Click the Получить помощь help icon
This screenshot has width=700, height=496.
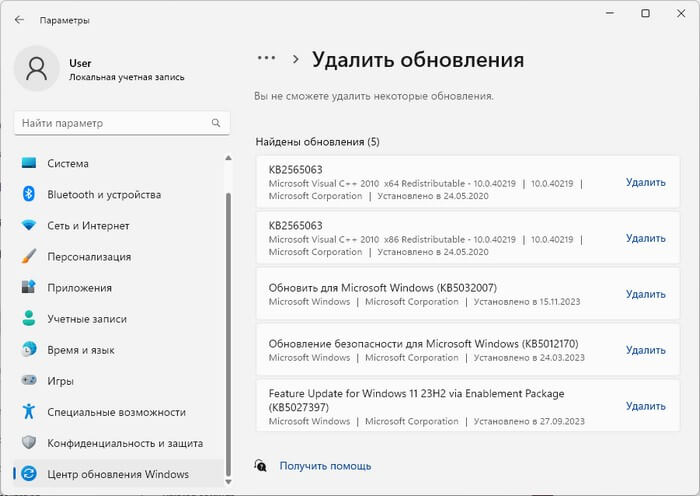click(261, 465)
